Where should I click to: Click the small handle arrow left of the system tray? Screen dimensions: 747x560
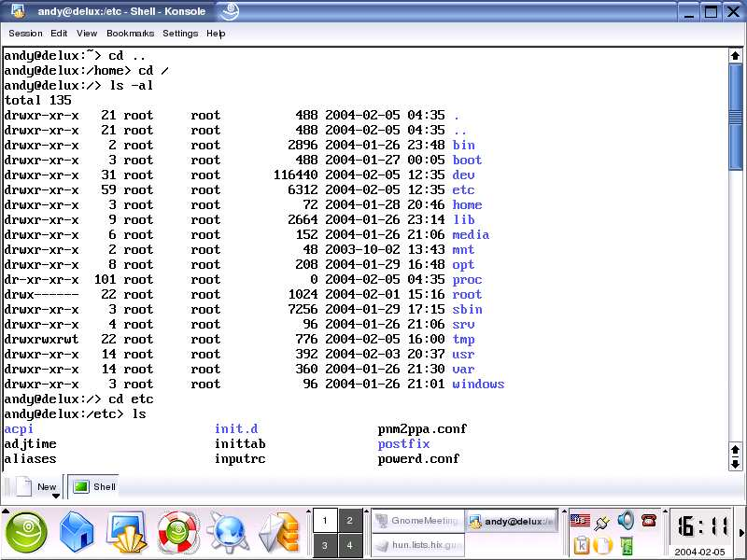coord(565,511)
